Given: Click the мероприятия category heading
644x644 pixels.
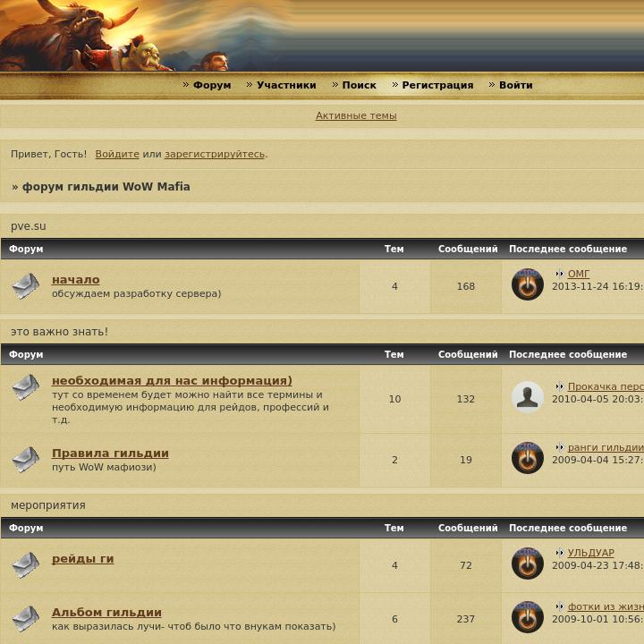Looking at the screenshot, I should [x=48, y=505].
